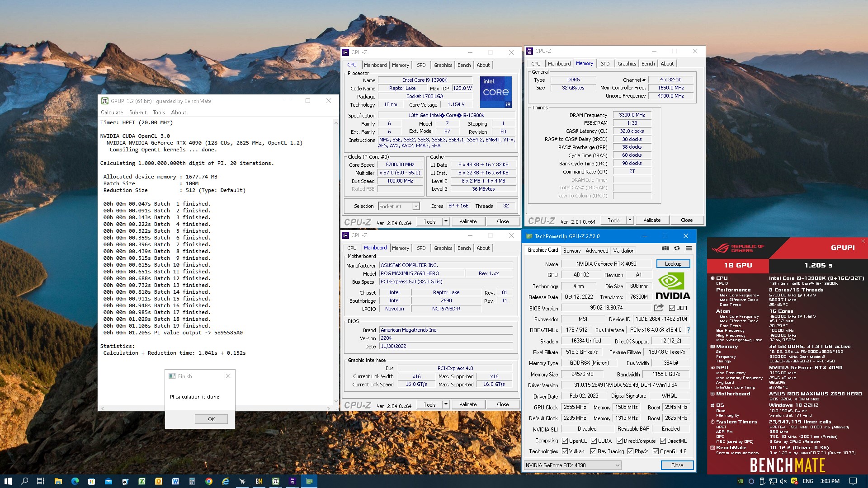Open the GPU selector dropdown showing RTX 4090

(x=572, y=465)
